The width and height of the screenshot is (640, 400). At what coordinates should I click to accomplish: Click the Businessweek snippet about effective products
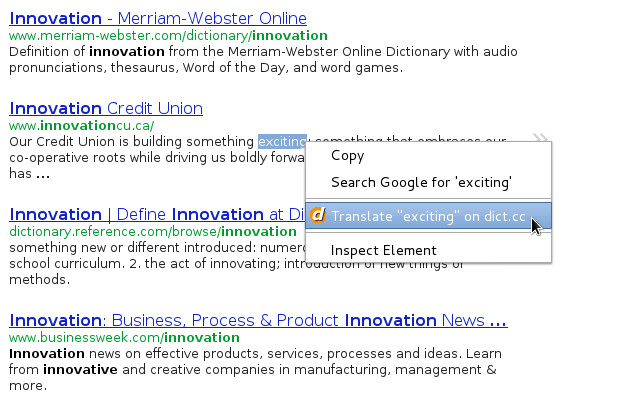[255, 369]
